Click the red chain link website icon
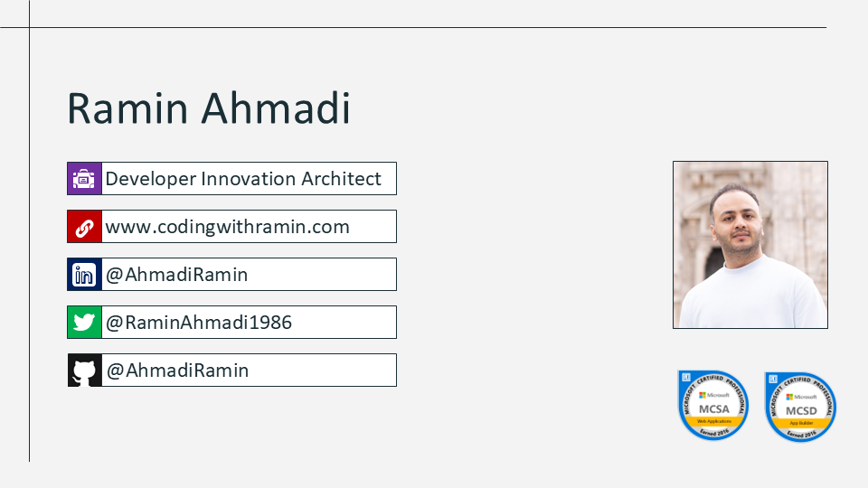 84,227
